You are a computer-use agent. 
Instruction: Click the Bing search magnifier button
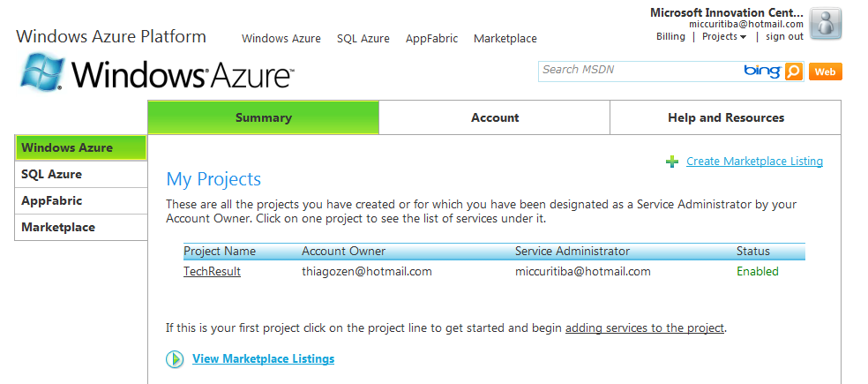pyautogui.click(x=794, y=72)
